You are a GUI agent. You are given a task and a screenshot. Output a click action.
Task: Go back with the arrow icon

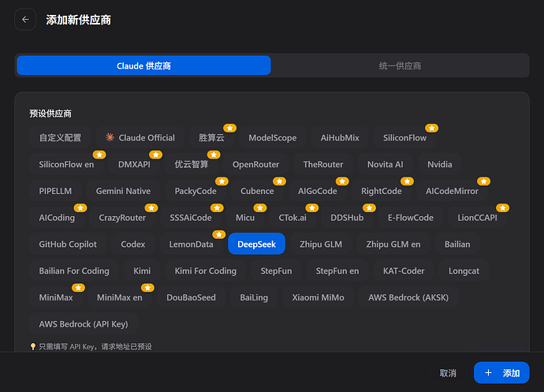[x=25, y=20]
